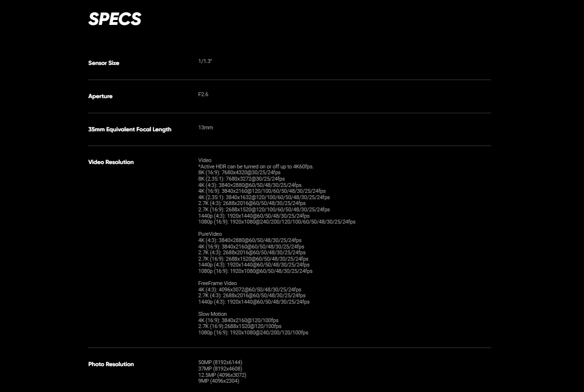This screenshot has width=584, height=392.
Task: Select the Aperture label
Action: (100, 96)
